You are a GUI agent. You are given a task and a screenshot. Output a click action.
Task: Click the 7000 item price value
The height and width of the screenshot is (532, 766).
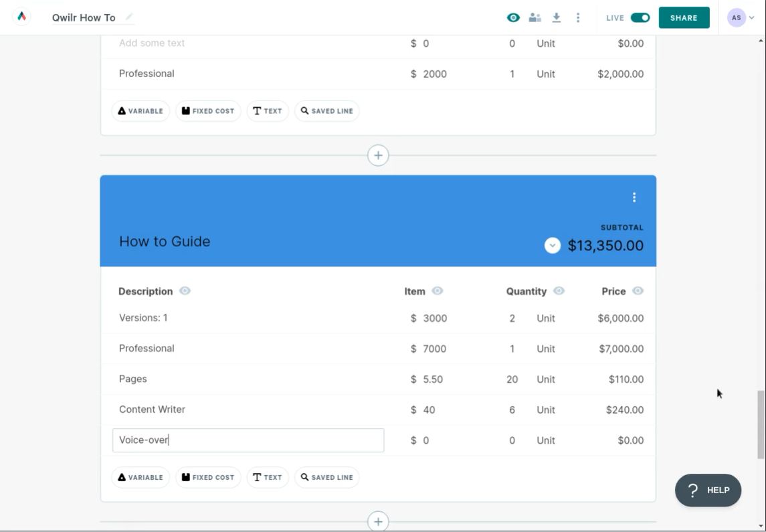tap(435, 349)
